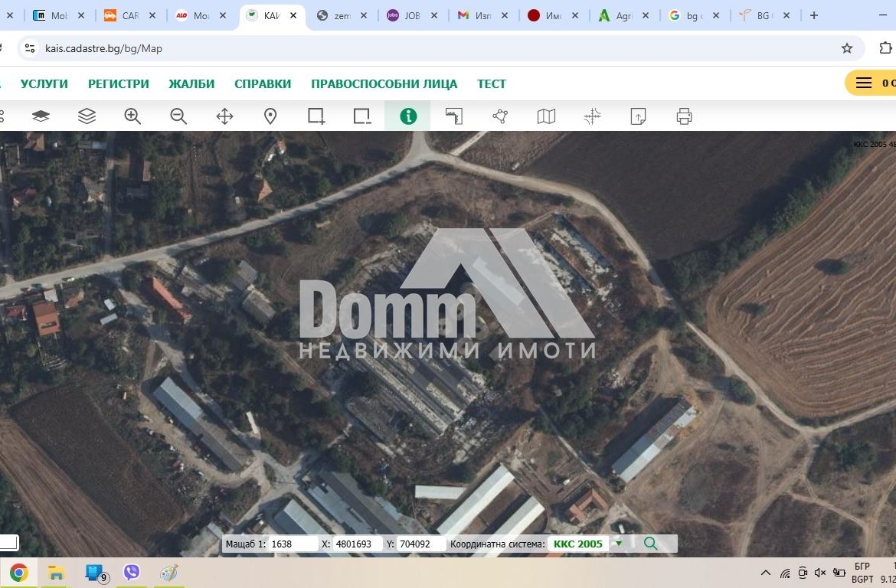Toggle the green info identify tool
The height and width of the screenshot is (588, 896).
408,116
